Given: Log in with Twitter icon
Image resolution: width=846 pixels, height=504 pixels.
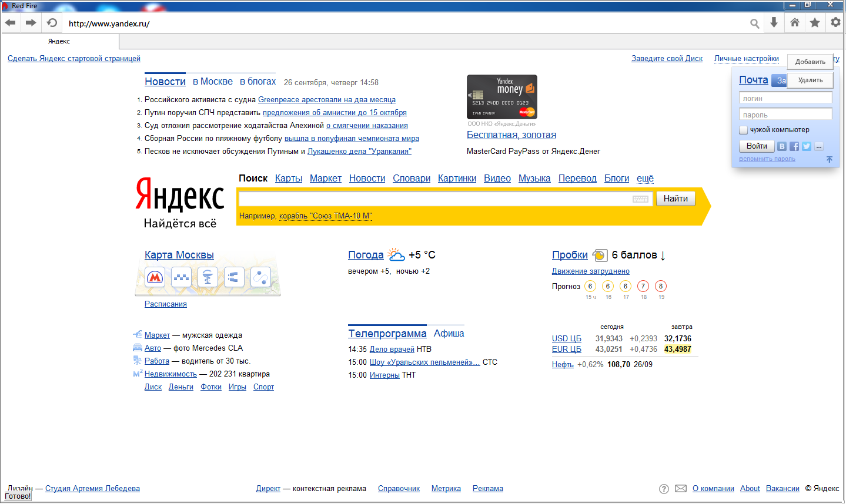Looking at the screenshot, I should click(807, 146).
